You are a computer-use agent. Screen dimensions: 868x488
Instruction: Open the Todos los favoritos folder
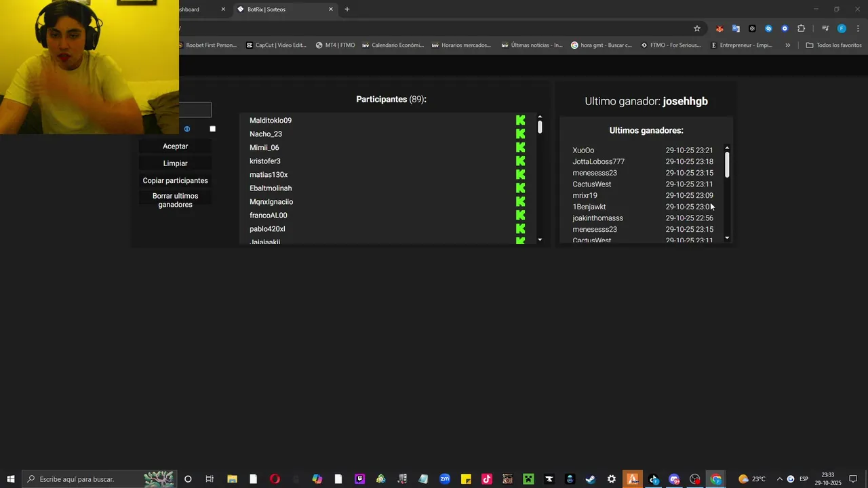coord(833,45)
